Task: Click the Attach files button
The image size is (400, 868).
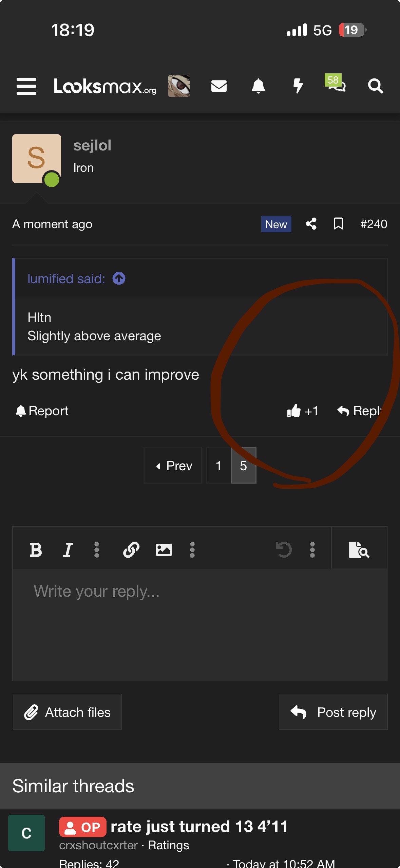Action: click(x=67, y=712)
